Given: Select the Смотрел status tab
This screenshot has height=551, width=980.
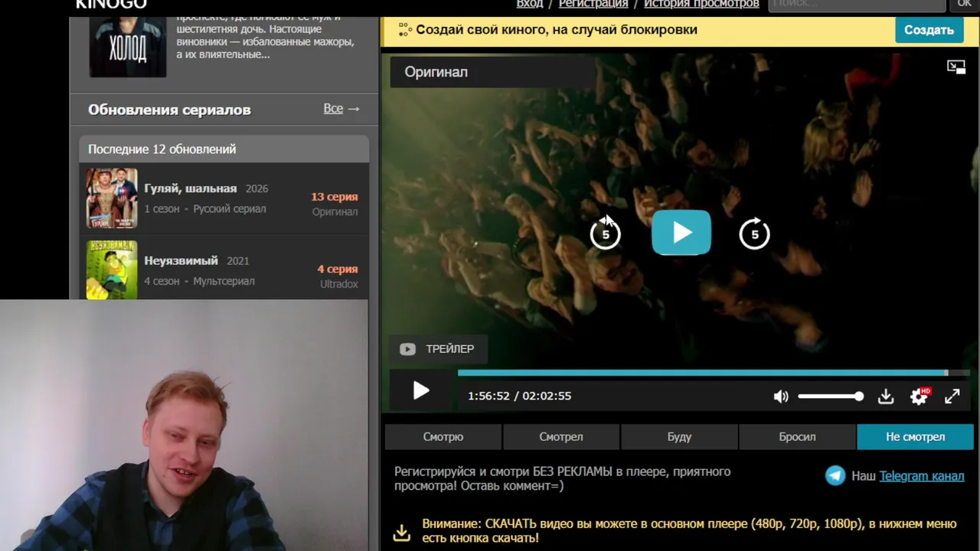Looking at the screenshot, I should pos(561,437).
